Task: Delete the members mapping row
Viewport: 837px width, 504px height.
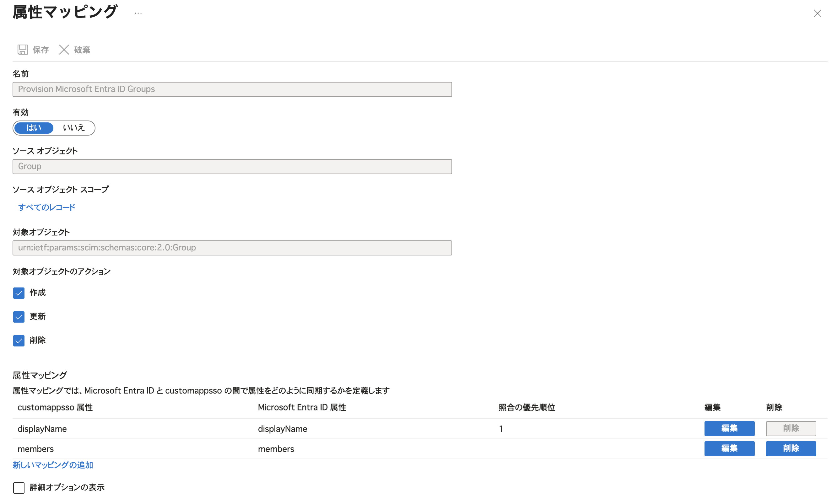Action: pos(791,448)
